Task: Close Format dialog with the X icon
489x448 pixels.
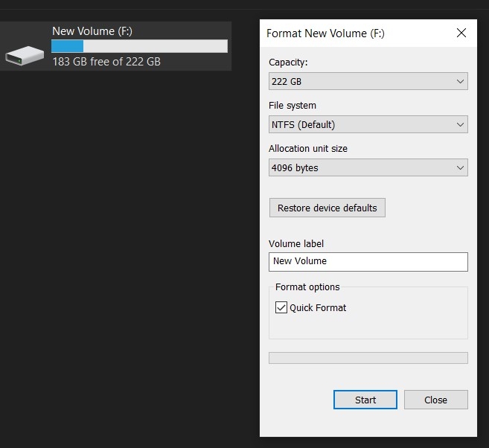Action: 461,33
